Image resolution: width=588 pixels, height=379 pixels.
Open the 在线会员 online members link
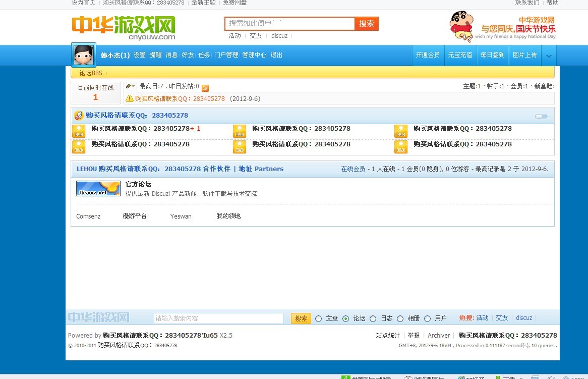click(353, 169)
